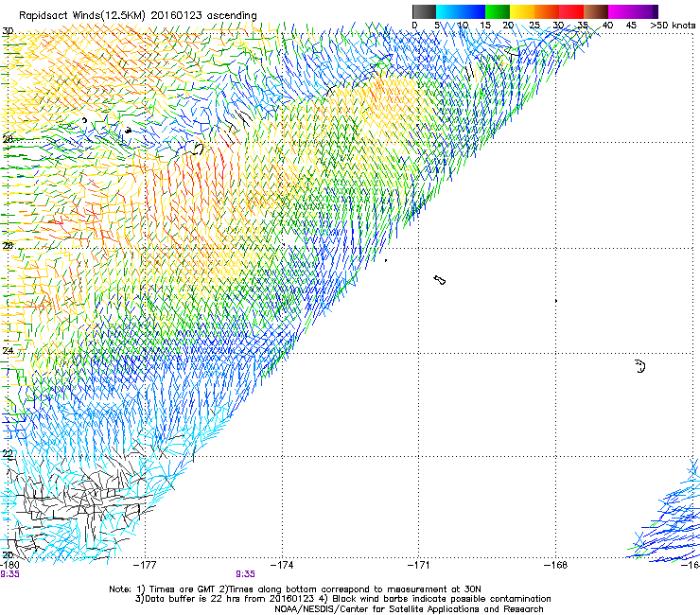
Task: Click the '24' latitude axis label
Action: pyautogui.click(x=8, y=351)
